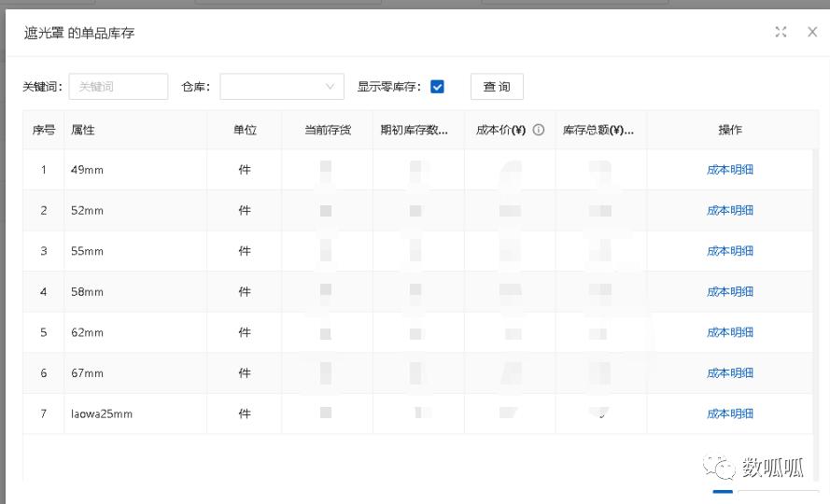Click the 件 unit cell in 49mm row
This screenshot has width=830, height=504.
pos(245,170)
